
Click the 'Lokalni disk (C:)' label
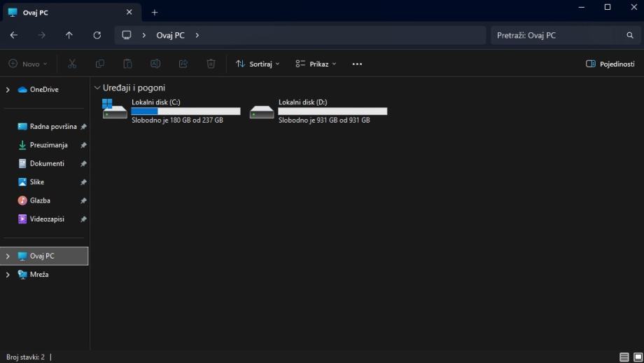(156, 102)
